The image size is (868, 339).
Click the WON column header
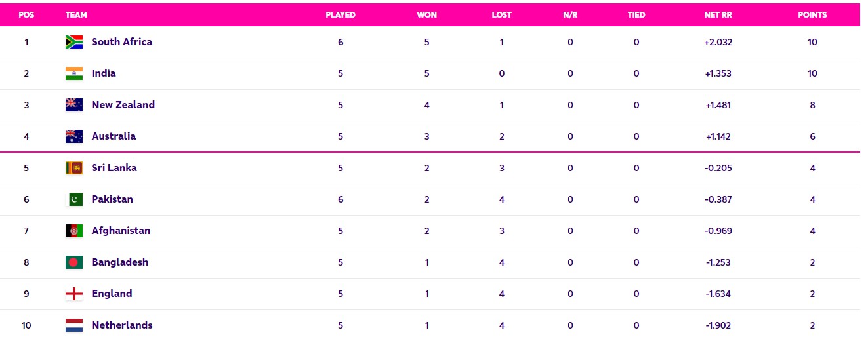(x=427, y=14)
